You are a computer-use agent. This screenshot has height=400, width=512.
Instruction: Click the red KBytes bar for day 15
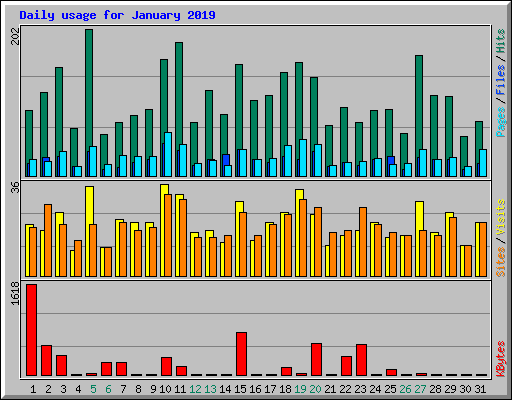coord(242,354)
